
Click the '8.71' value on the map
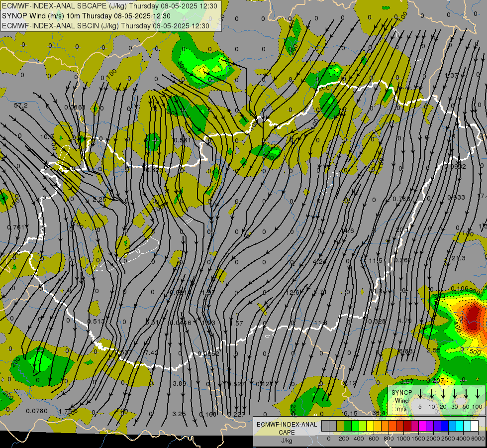319,292
